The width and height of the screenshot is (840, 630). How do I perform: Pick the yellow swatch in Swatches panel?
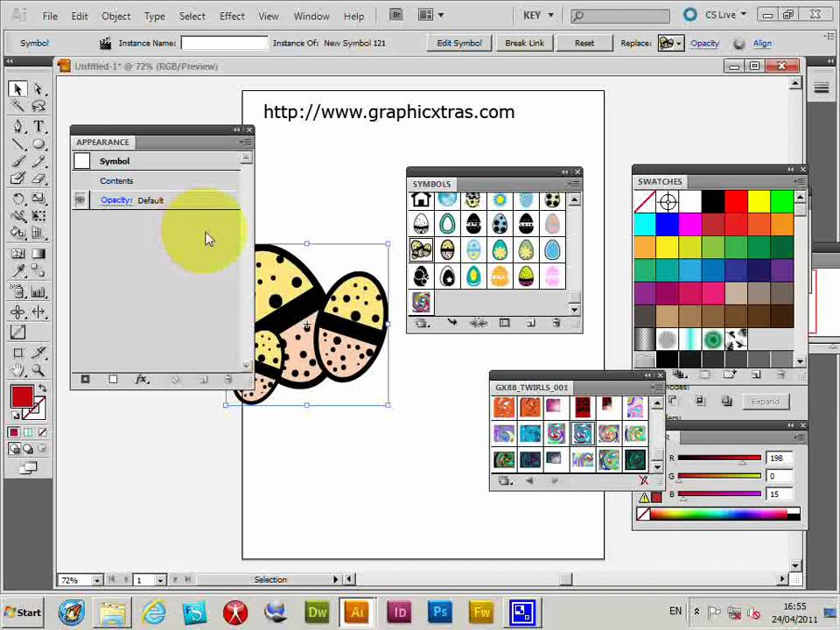point(759,202)
